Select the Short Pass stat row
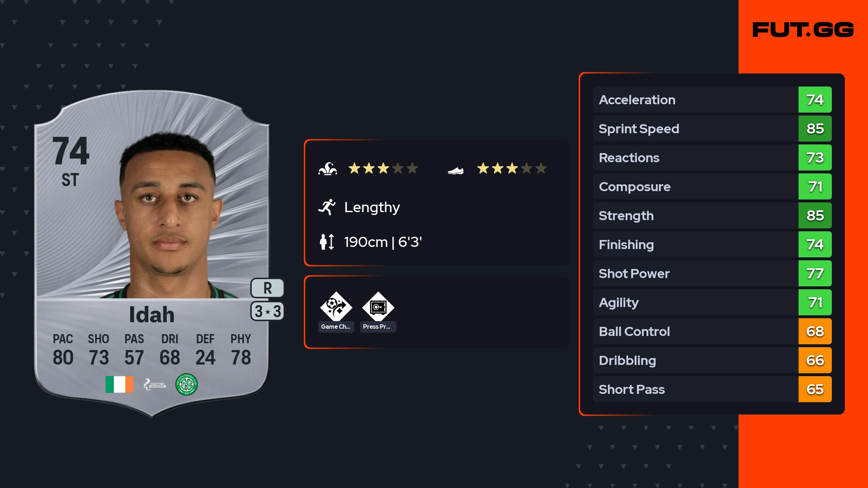The width and height of the screenshot is (868, 488). [694, 389]
